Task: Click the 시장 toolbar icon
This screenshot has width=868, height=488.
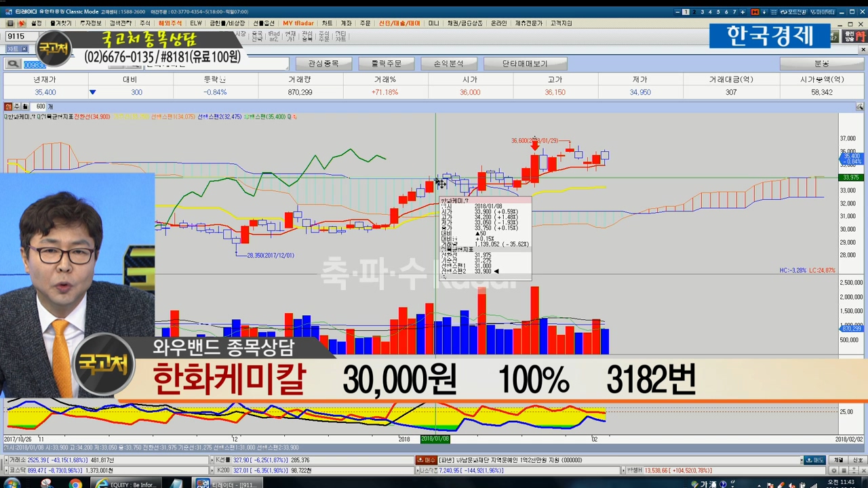Action: [x=240, y=34]
